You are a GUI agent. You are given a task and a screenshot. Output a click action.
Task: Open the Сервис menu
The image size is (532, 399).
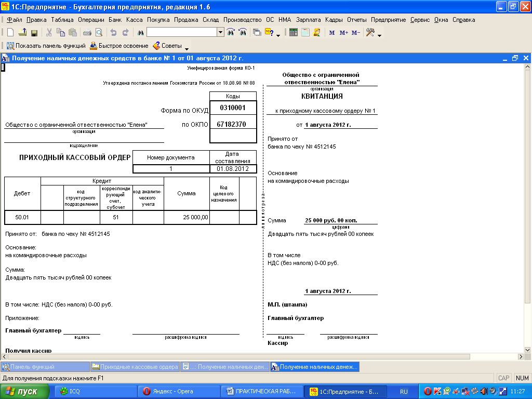420,20
